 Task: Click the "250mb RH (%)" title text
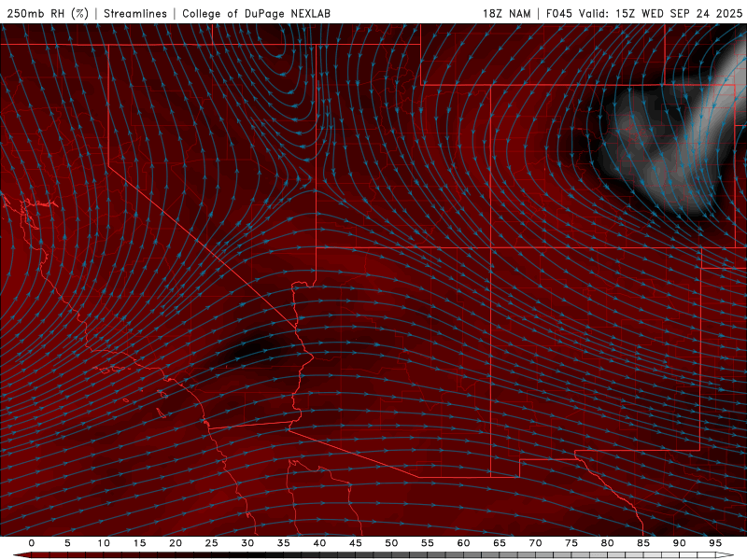coord(48,13)
